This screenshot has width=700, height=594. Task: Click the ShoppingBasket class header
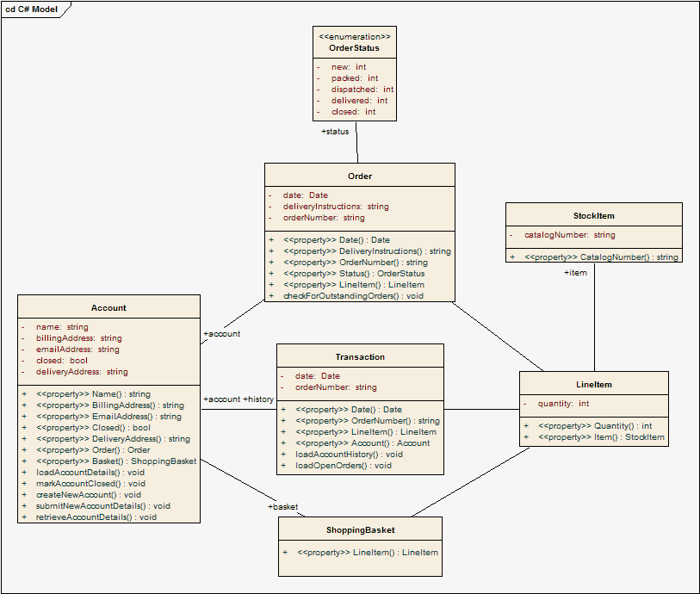(x=360, y=529)
